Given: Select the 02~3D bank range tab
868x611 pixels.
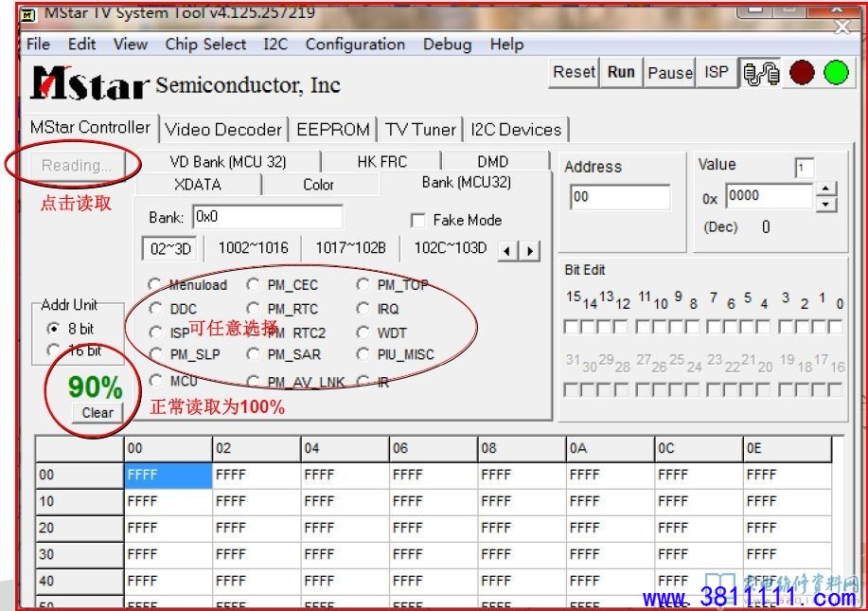Looking at the screenshot, I should pos(170,249).
